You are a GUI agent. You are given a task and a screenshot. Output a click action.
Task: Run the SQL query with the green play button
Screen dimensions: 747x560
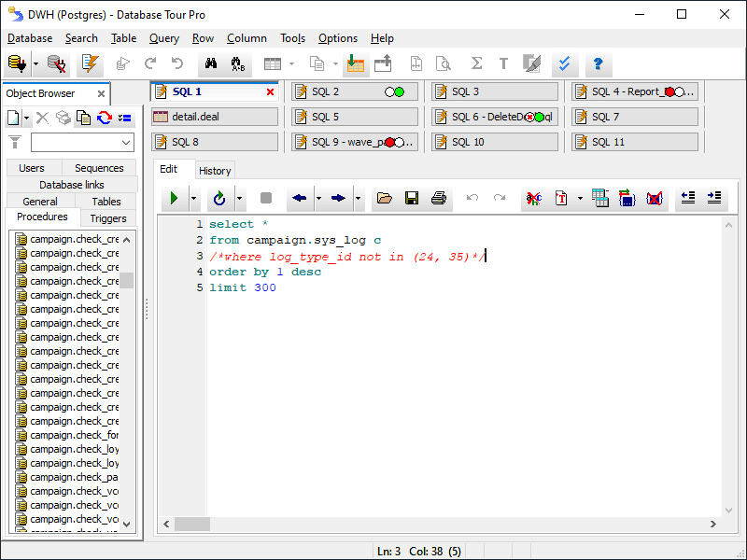pyautogui.click(x=174, y=198)
